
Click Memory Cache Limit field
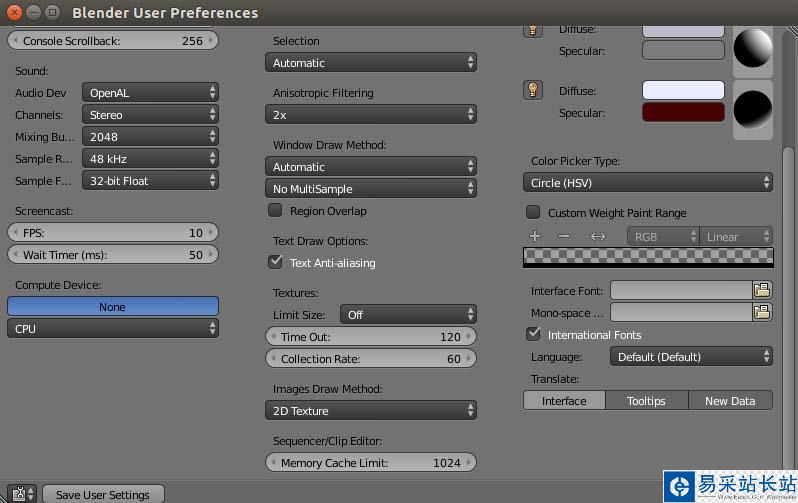point(371,462)
